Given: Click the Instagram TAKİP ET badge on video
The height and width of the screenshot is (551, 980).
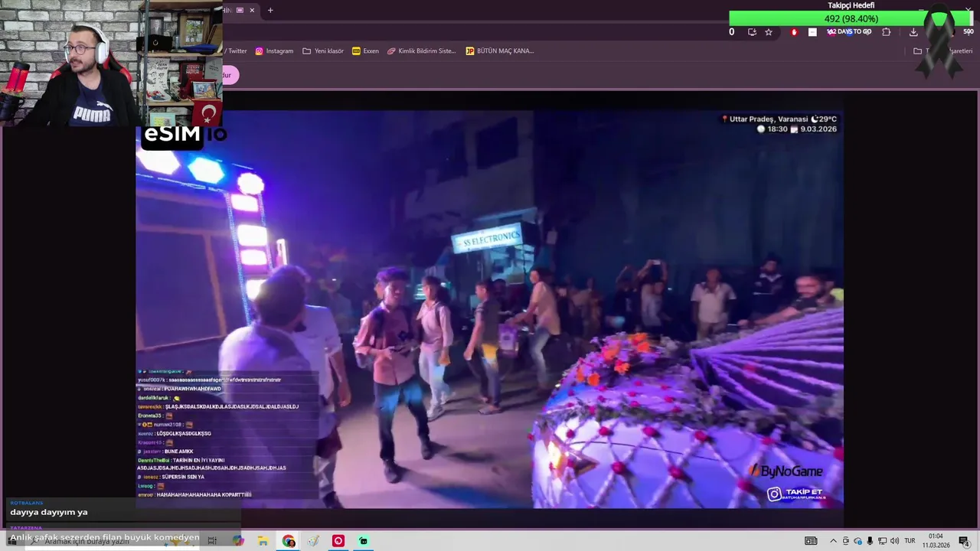Looking at the screenshot, I should [797, 494].
